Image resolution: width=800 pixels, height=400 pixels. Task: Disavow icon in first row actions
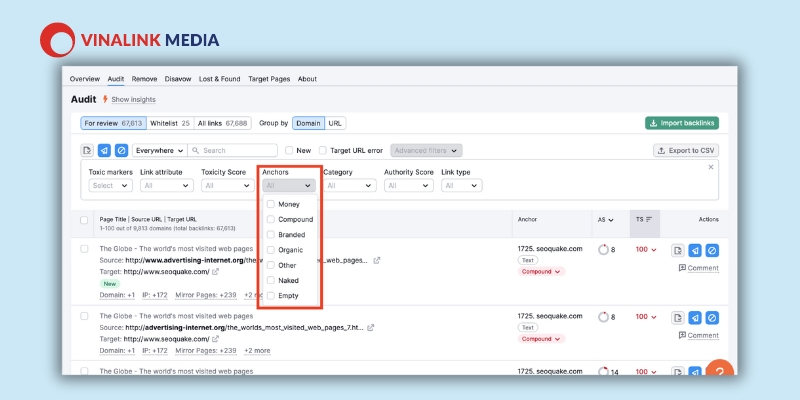(712, 251)
